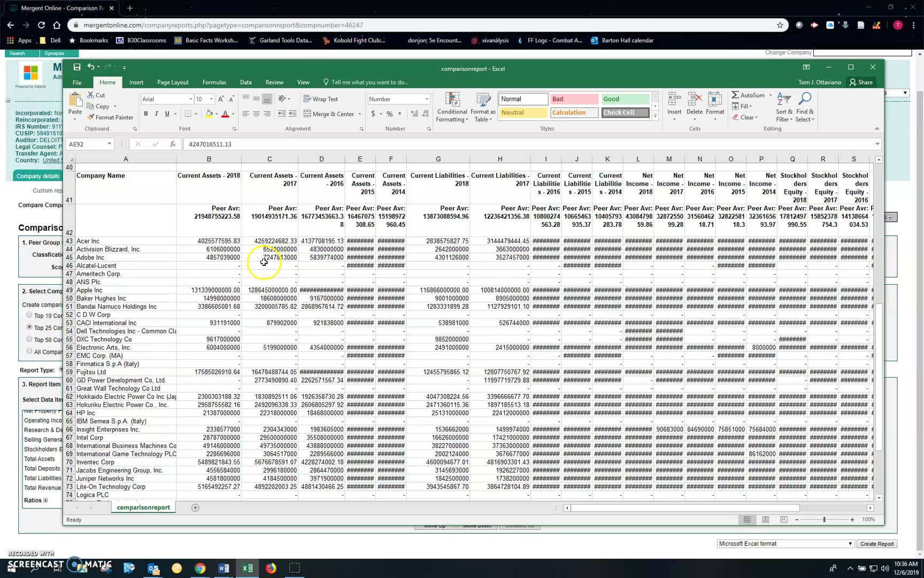Viewport: 924px width, 578px height.
Task: Select the comparisonreport sheet tab
Action: coord(143,507)
